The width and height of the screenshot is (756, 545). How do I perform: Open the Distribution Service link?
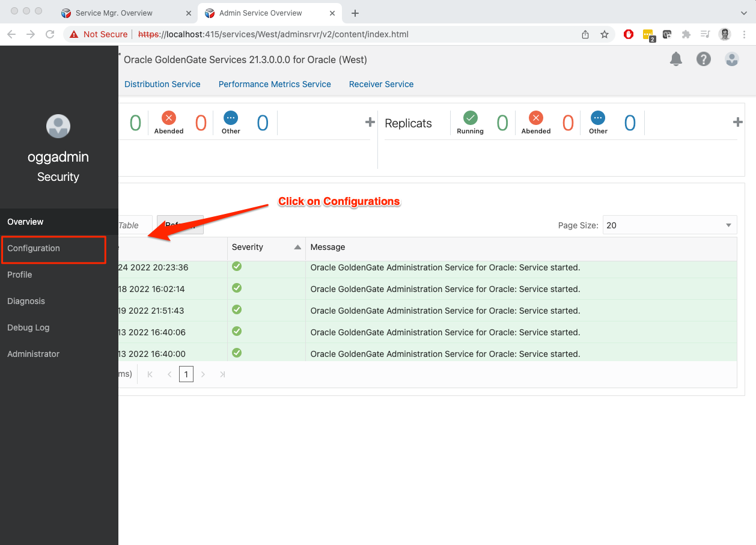[x=162, y=84]
